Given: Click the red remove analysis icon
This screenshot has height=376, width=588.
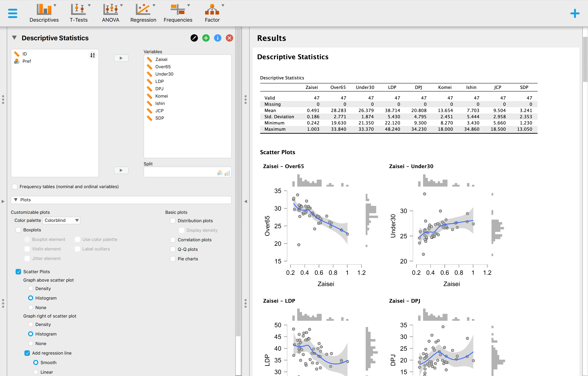Looking at the screenshot, I should [229, 38].
